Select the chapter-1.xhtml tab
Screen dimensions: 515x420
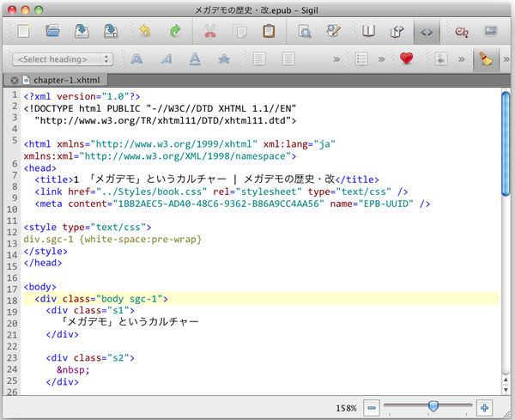click(64, 79)
